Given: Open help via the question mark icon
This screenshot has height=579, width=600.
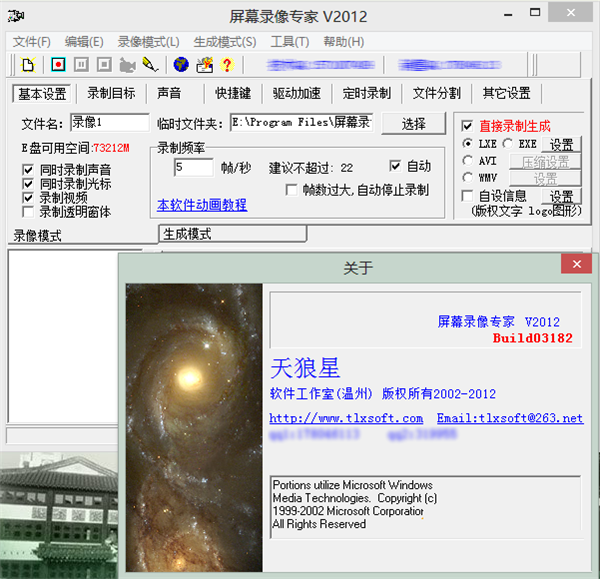Looking at the screenshot, I should 227,65.
